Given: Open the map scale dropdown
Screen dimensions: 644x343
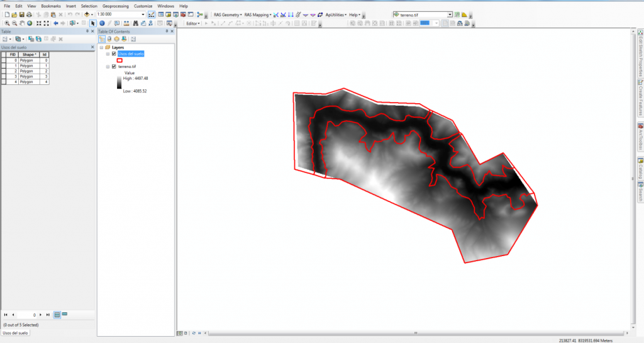Looking at the screenshot, I should tap(143, 14).
